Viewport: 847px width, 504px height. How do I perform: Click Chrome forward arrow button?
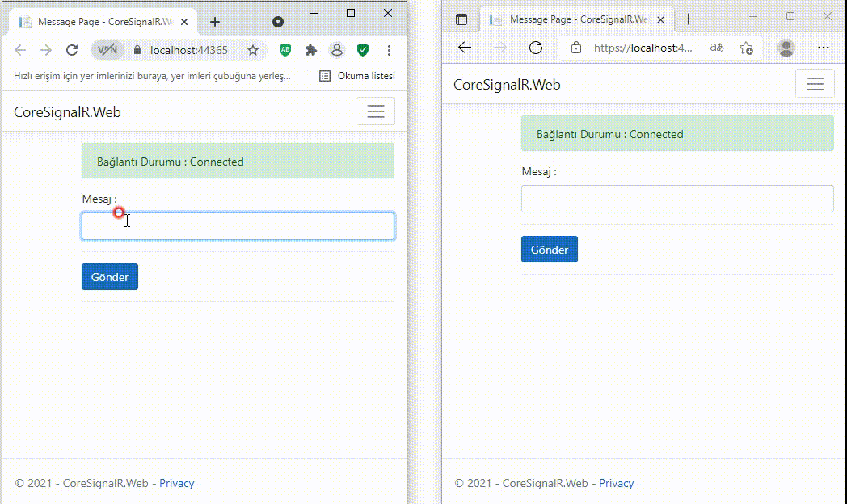(x=46, y=50)
